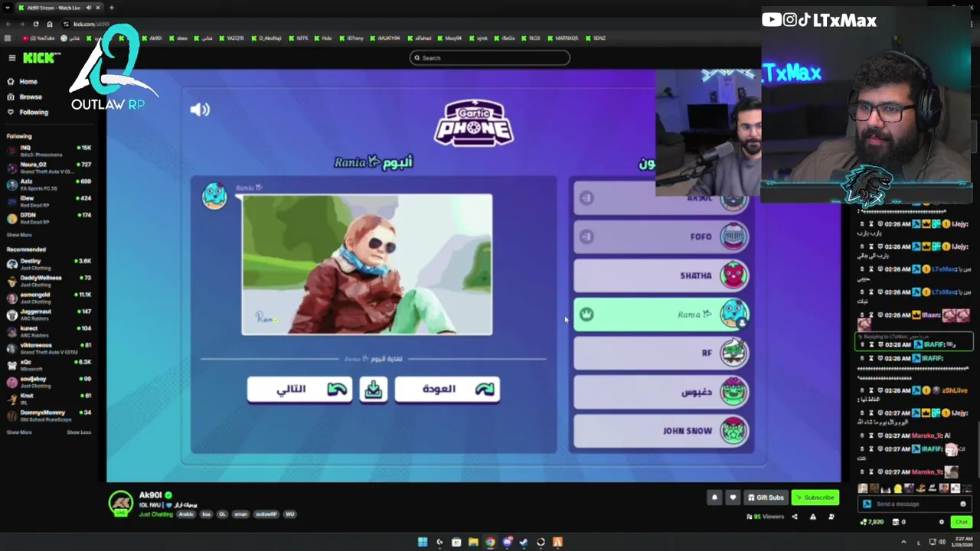Image resolution: width=980 pixels, height=551 pixels.
Task: Select دغبوس in the player list
Action: [x=661, y=392]
